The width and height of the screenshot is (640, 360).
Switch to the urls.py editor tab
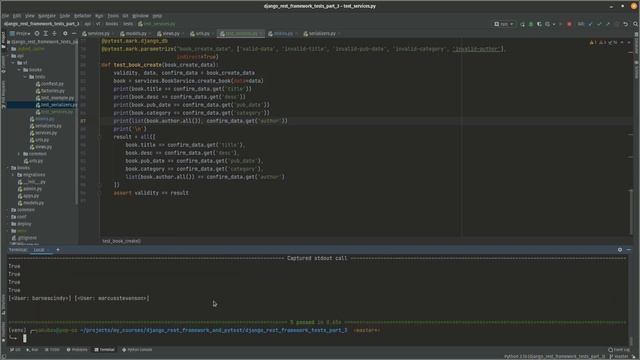pos(202,33)
